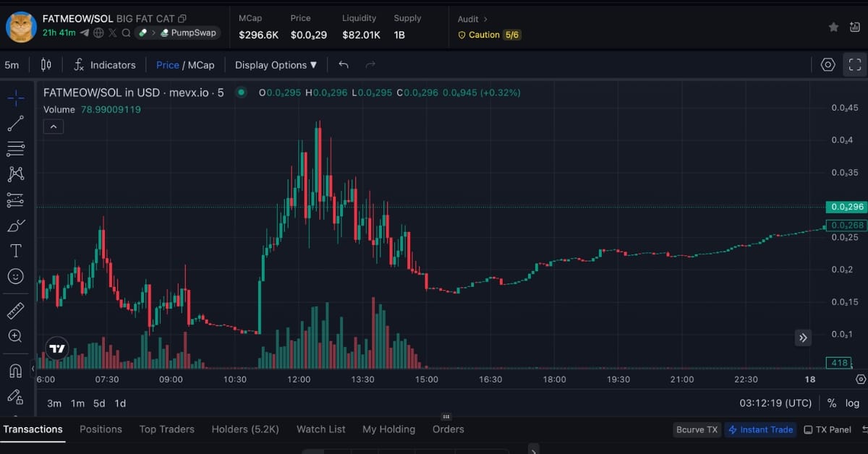
Task: Open the Fibonacci retracement lines tool
Action: 15,149
